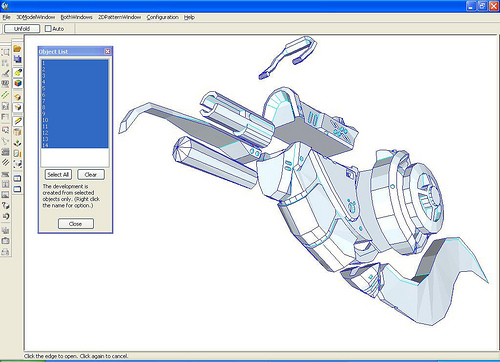The height and width of the screenshot is (362, 500).
Task: Select object "2" in the Object List
Action: coord(75,69)
